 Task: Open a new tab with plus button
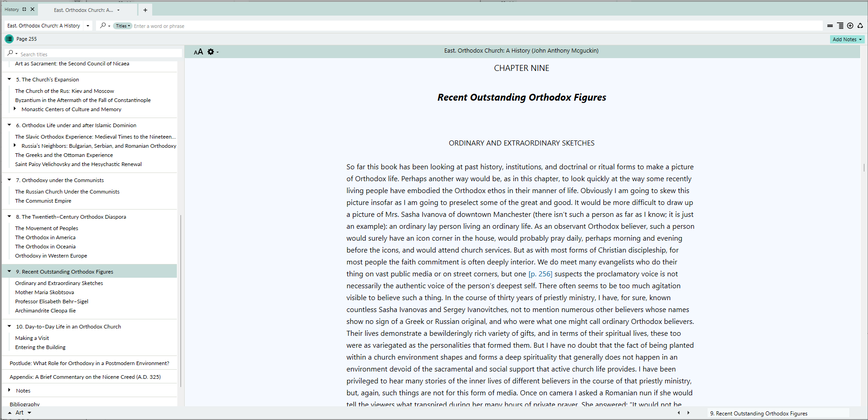[x=145, y=10]
